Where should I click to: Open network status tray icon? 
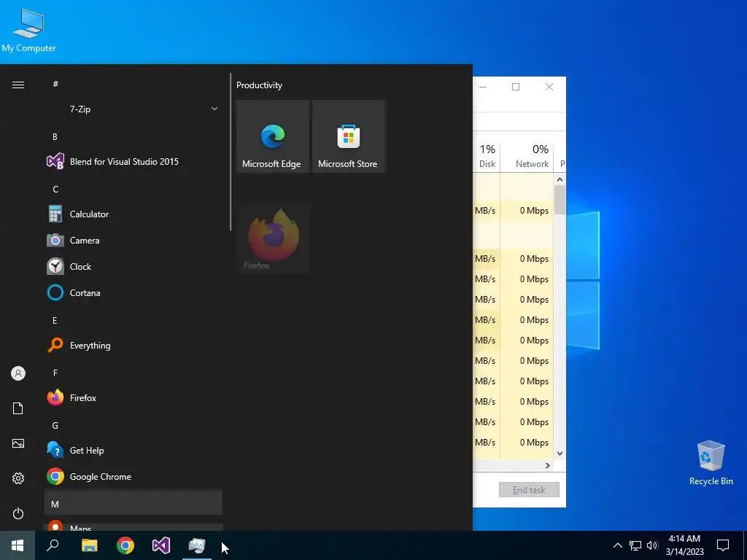pyautogui.click(x=635, y=545)
